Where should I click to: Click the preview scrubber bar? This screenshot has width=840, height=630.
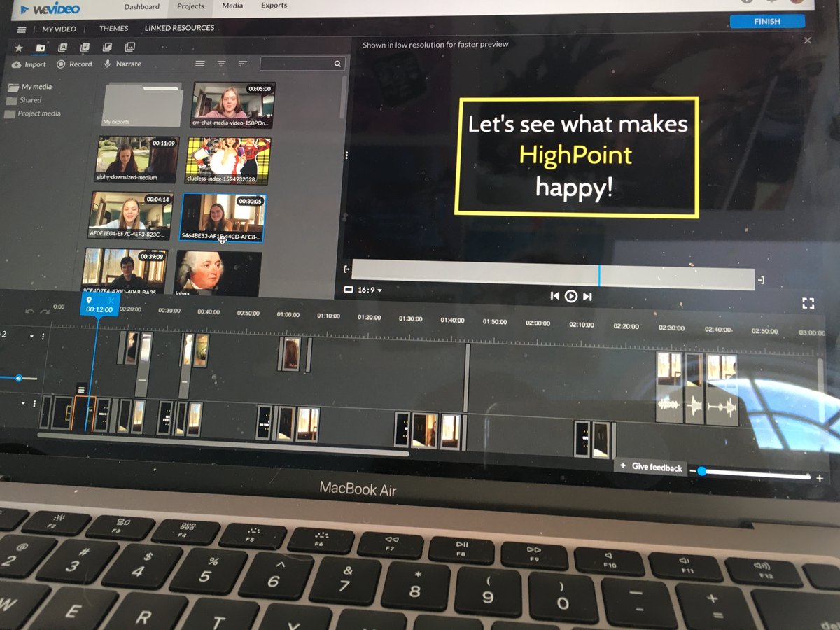[552, 274]
